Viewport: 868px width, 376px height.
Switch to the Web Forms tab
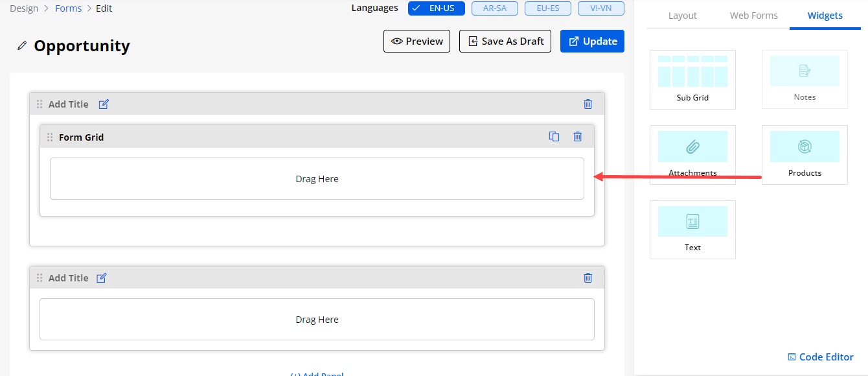pos(753,16)
